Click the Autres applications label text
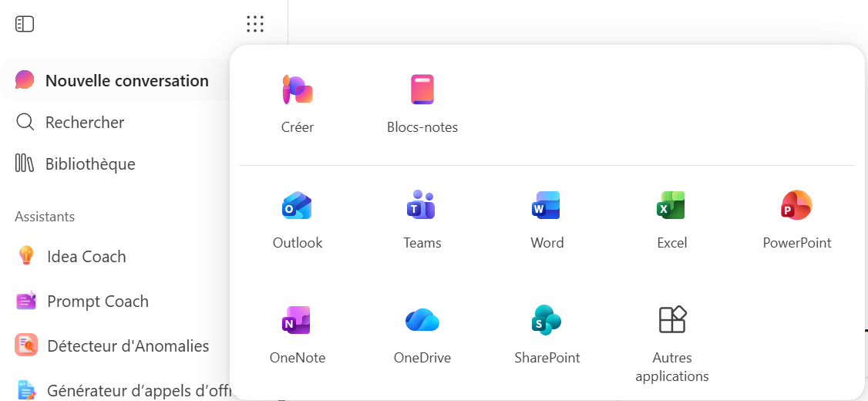Image resolution: width=868 pixels, height=401 pixels. point(672,366)
